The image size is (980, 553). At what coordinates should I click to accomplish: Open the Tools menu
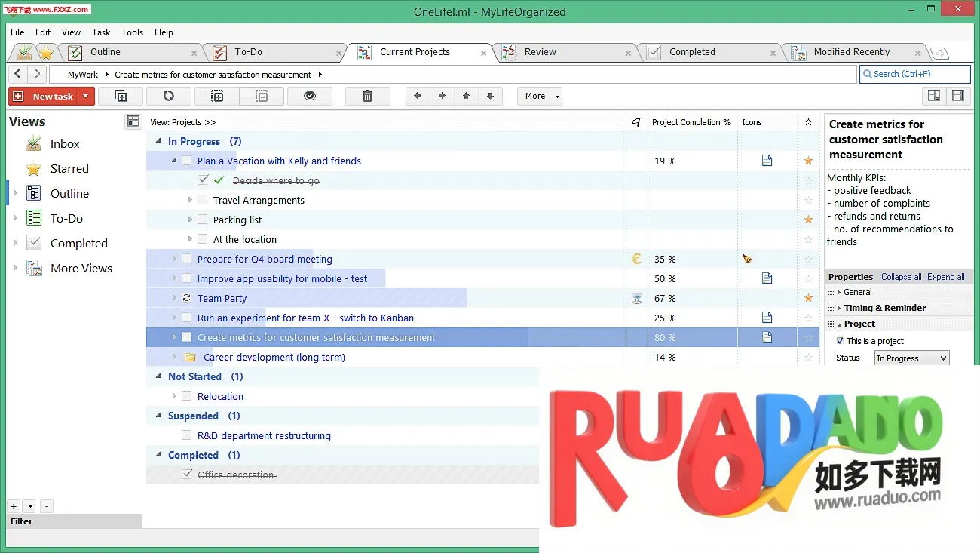tap(132, 32)
